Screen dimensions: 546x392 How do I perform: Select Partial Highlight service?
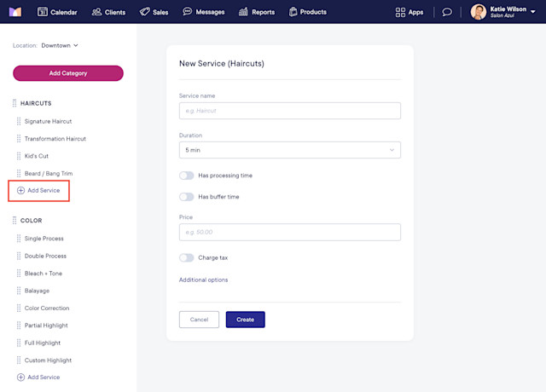click(x=46, y=326)
